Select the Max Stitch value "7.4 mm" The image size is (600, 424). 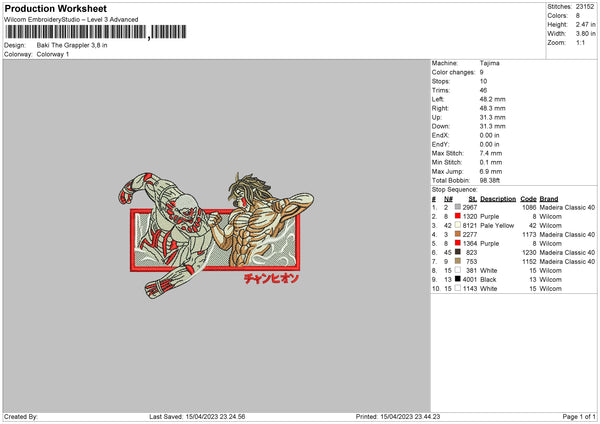(491, 153)
